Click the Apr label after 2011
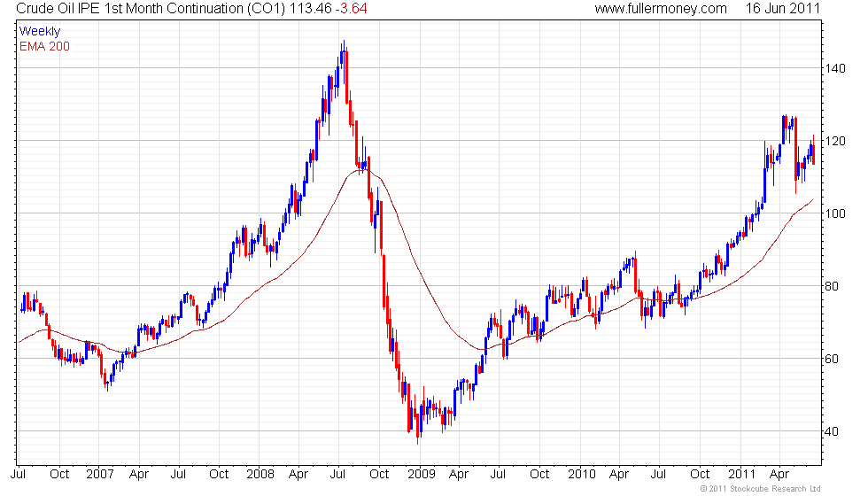868x496 pixels. coord(779,475)
